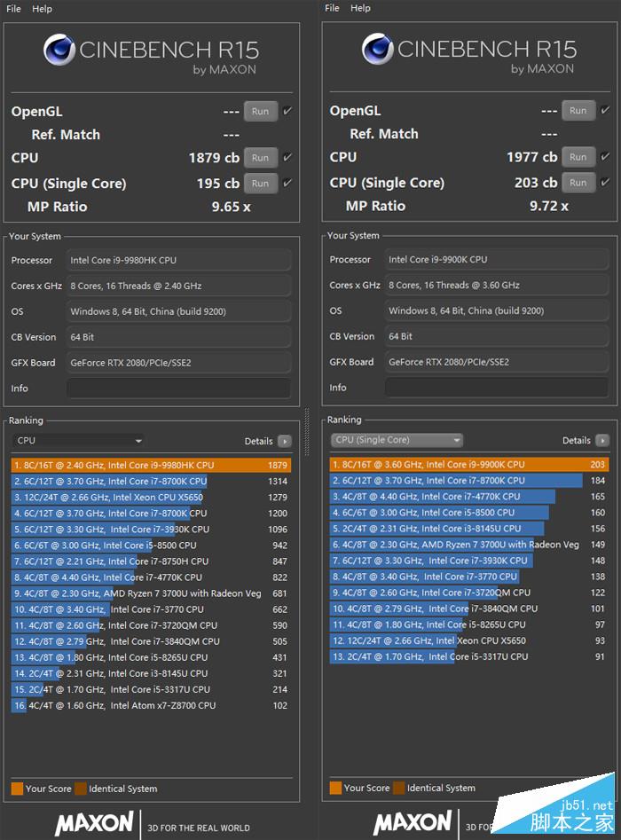This screenshot has width=621, height=840.
Task: Open the File menu in right window
Action: pyautogui.click(x=332, y=8)
